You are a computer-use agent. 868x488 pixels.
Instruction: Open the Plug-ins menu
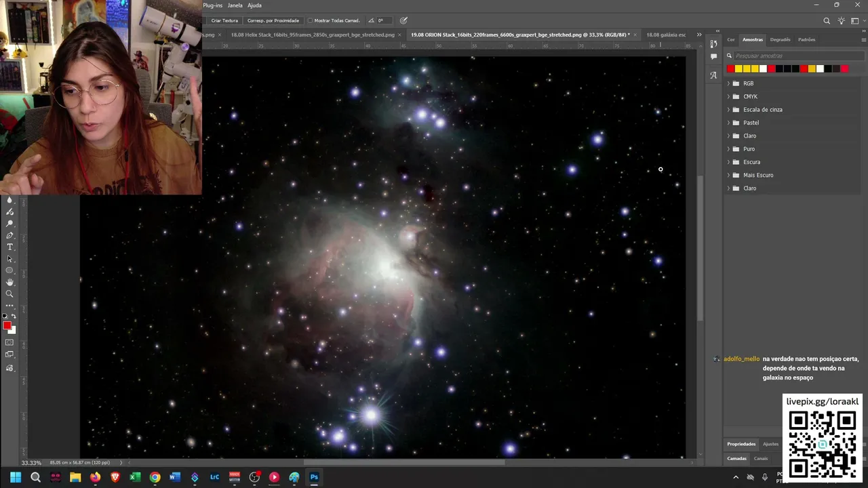(x=212, y=5)
